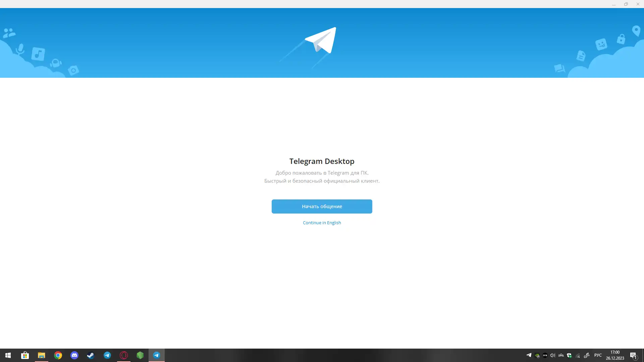Minimize the Telegram Desktop window
Image resolution: width=644 pixels, height=362 pixels.
[614, 4]
